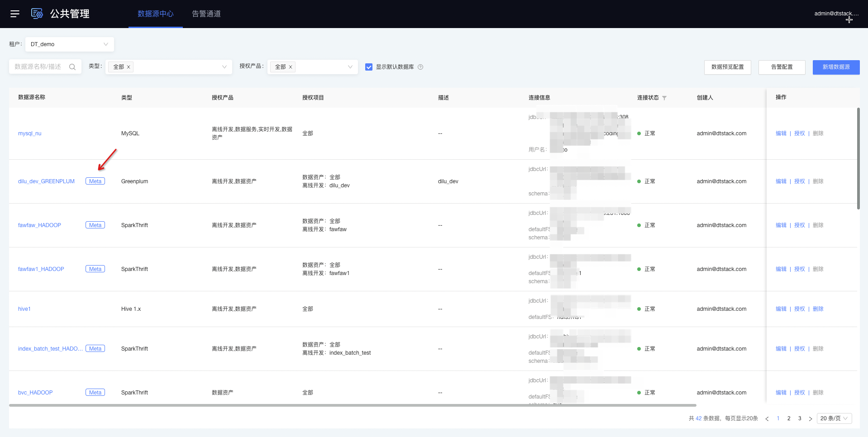Click Meta tag of index_batch_test_HADO…

[95, 349]
